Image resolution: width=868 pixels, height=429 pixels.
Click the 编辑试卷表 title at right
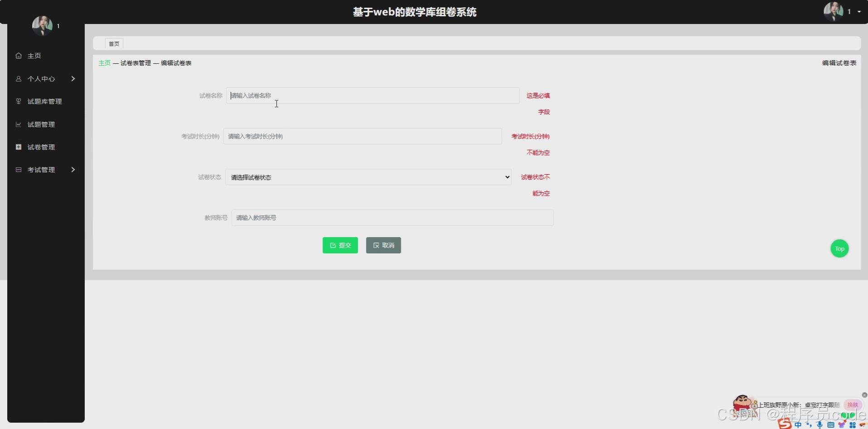pyautogui.click(x=839, y=63)
